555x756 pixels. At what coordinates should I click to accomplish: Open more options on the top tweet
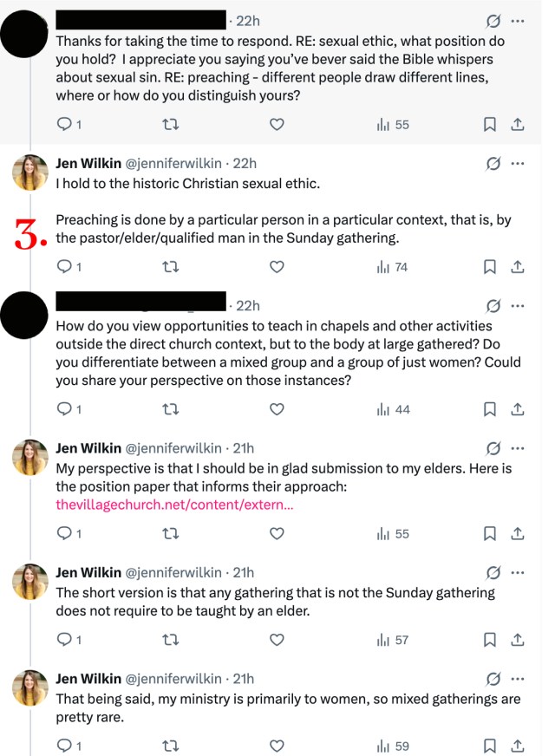click(518, 20)
